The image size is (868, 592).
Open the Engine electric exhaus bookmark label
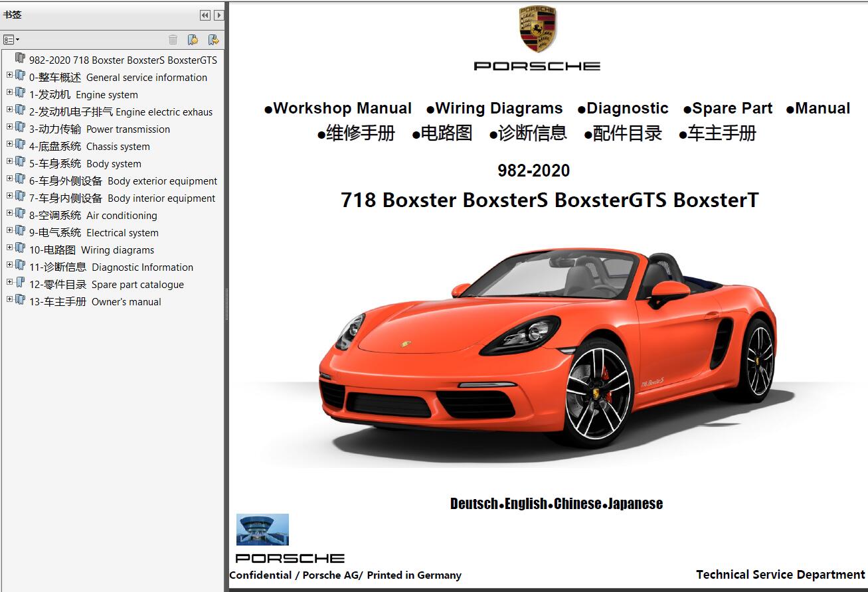tap(121, 112)
